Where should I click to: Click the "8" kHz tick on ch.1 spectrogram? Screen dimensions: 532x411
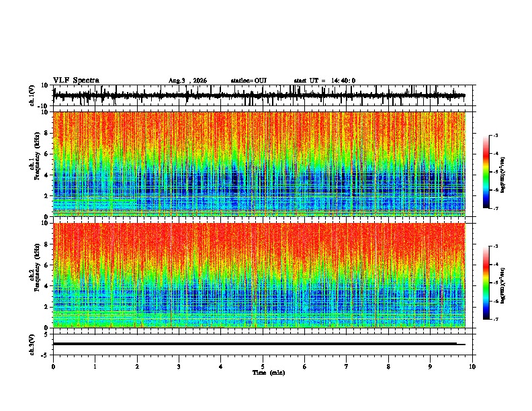[47, 133]
